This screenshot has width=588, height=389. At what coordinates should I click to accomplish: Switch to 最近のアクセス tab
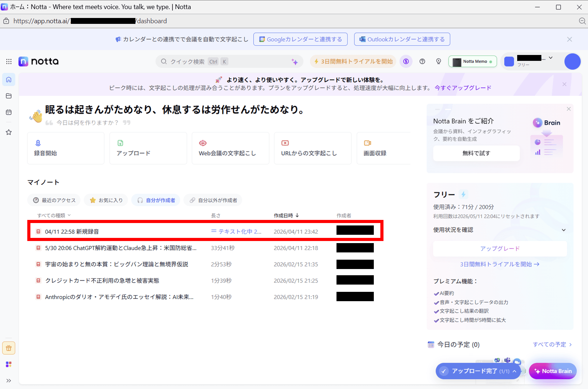click(x=54, y=200)
